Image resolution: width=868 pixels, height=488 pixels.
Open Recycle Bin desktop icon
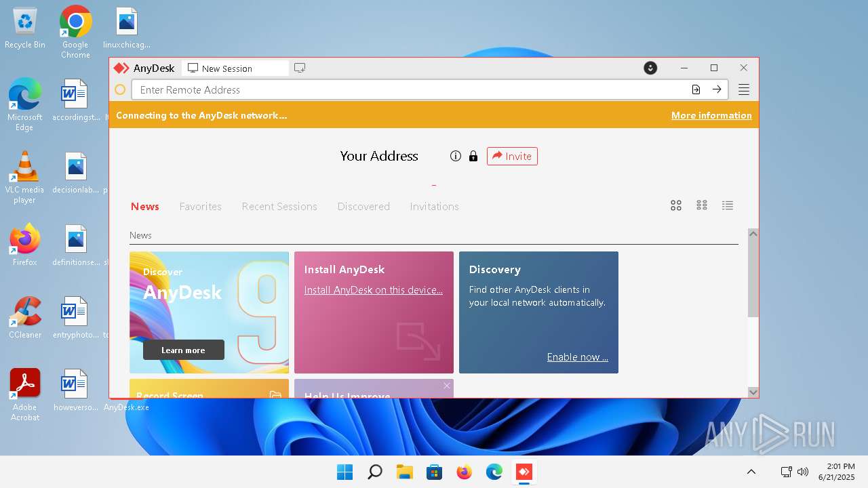(x=25, y=28)
